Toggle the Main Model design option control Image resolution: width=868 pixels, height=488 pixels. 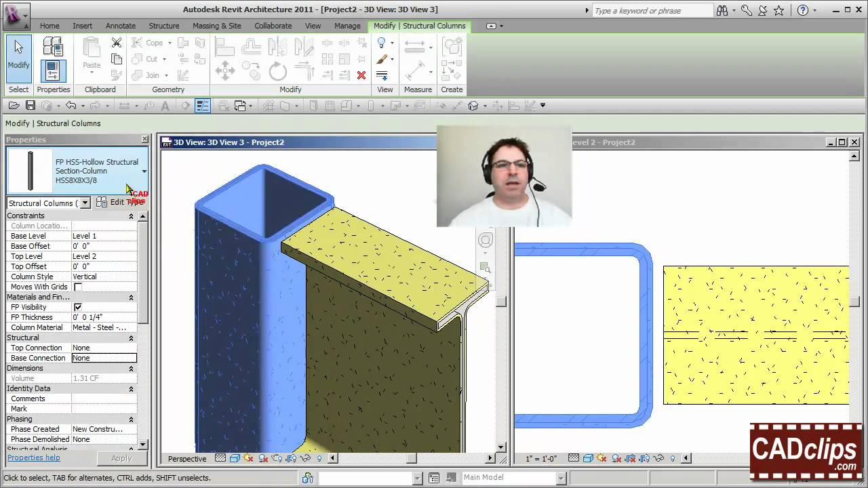pos(513,476)
